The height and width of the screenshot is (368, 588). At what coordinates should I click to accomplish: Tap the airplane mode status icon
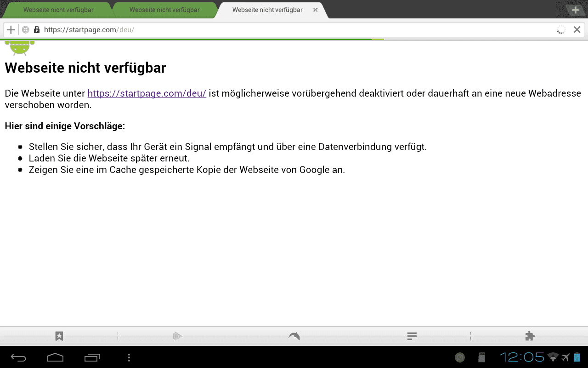tap(565, 357)
